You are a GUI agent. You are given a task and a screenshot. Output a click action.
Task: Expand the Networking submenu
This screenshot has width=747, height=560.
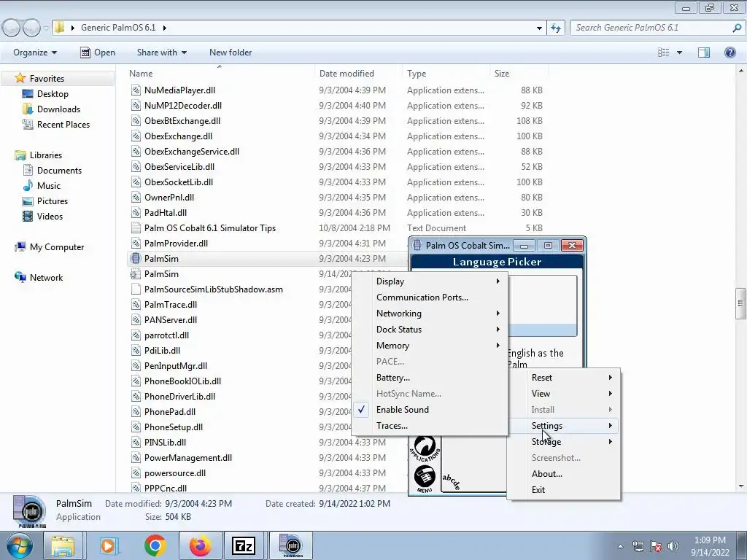(430, 314)
